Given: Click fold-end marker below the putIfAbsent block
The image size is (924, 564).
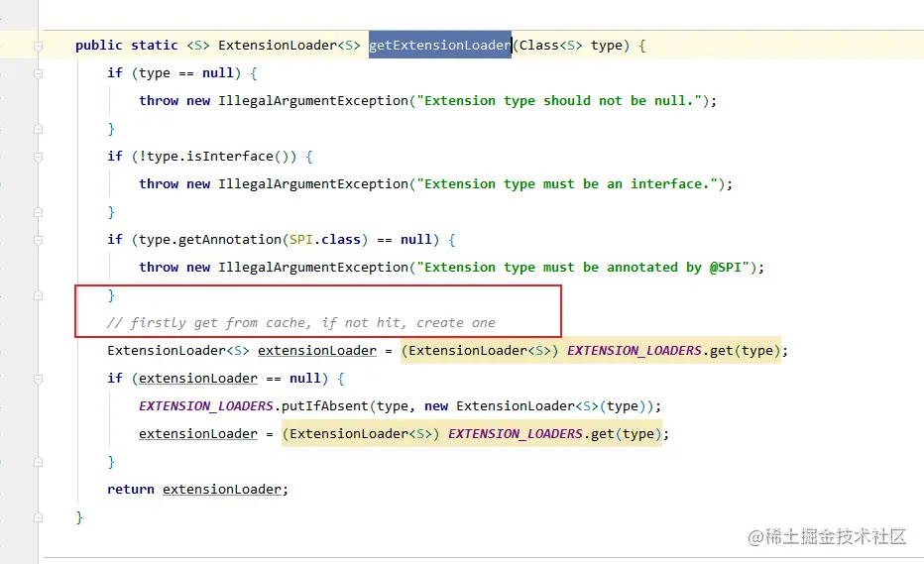Looking at the screenshot, I should (38, 462).
